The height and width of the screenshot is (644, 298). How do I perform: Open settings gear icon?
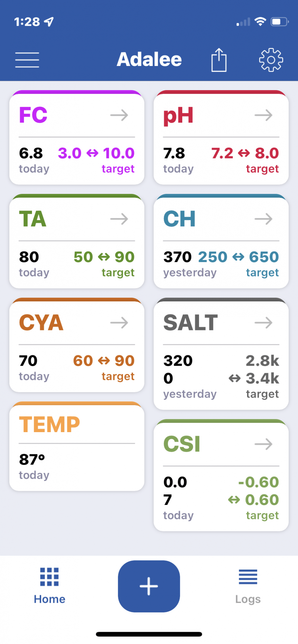271,60
